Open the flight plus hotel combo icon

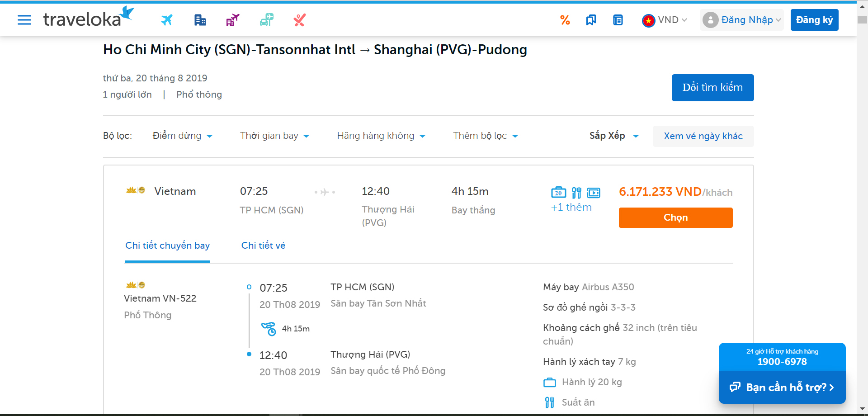(233, 20)
